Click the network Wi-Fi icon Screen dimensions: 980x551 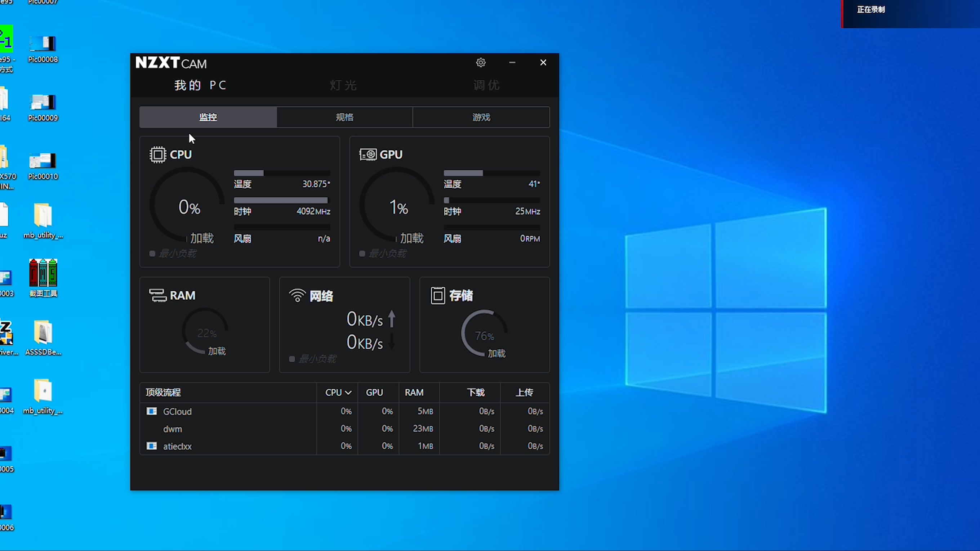297,295
